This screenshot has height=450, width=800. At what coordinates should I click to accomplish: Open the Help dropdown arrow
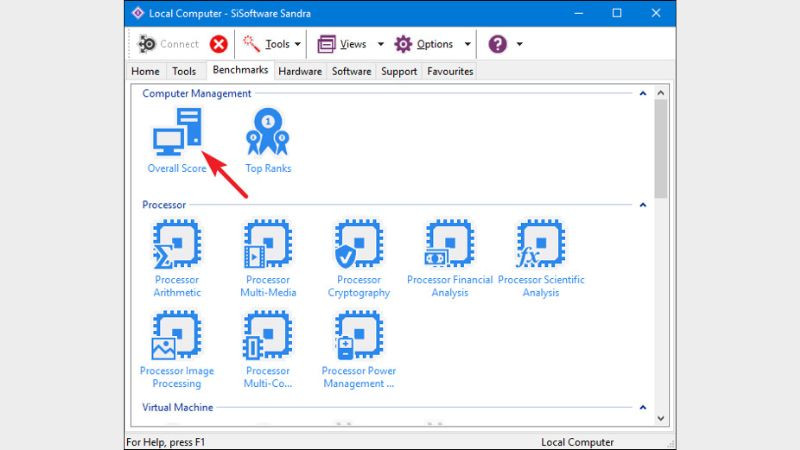tap(519, 44)
